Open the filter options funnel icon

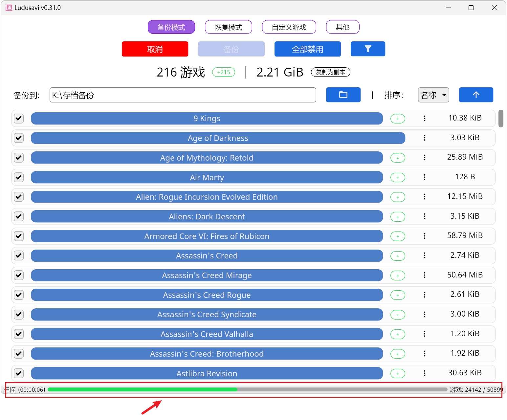click(368, 49)
